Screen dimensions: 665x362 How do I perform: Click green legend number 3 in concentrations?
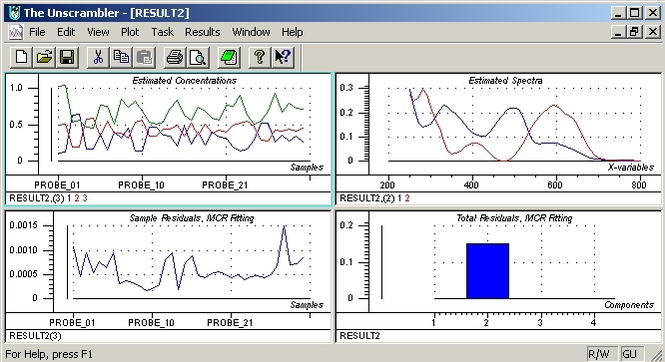pos(85,198)
